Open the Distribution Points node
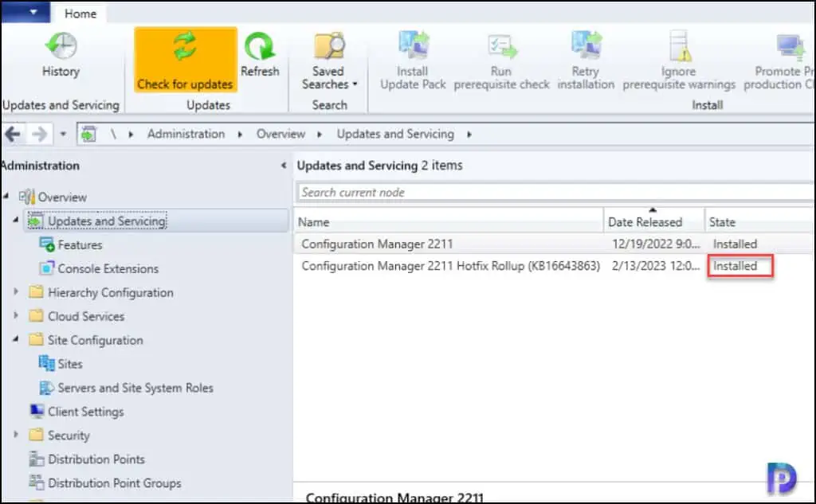The image size is (816, 504). click(x=96, y=459)
